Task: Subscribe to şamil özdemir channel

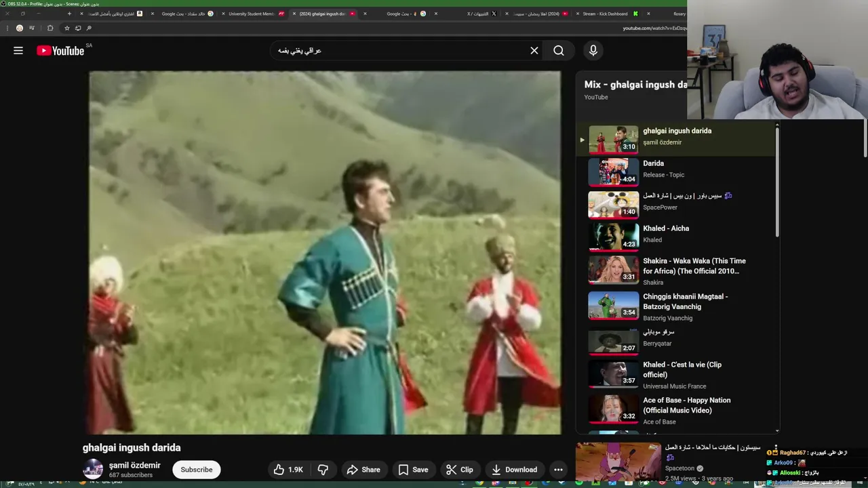Action: point(197,470)
